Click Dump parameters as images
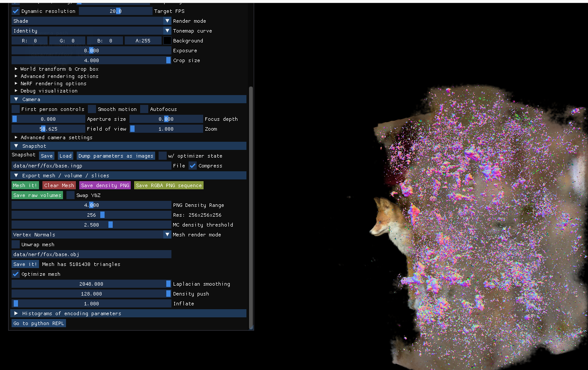588x370 pixels. coord(115,155)
